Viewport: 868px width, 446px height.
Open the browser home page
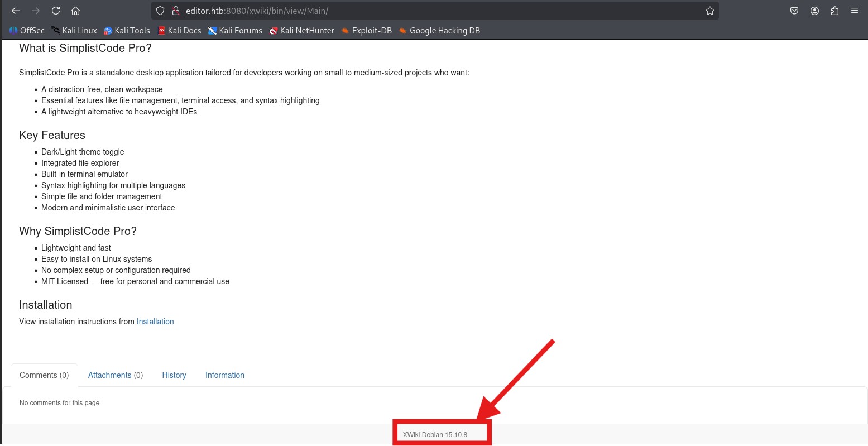coord(76,11)
